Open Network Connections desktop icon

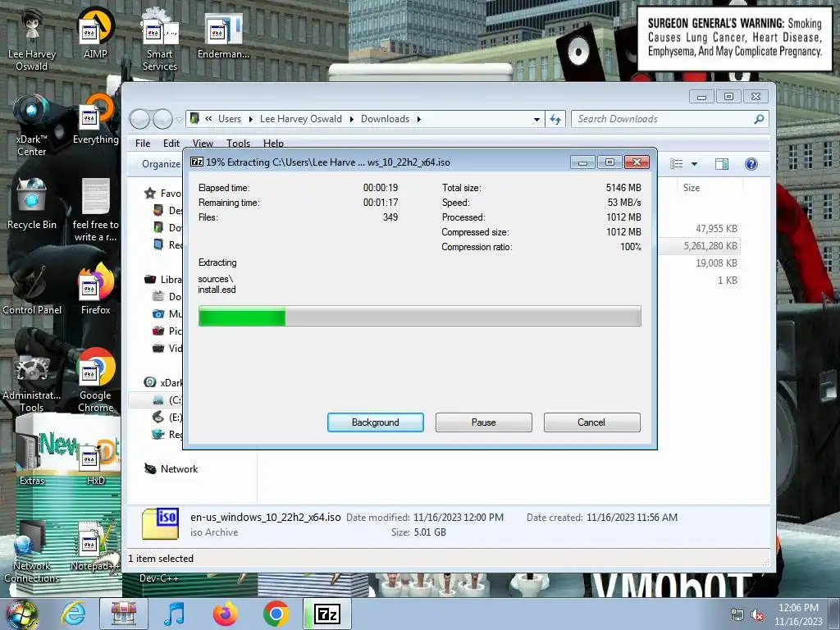32,551
